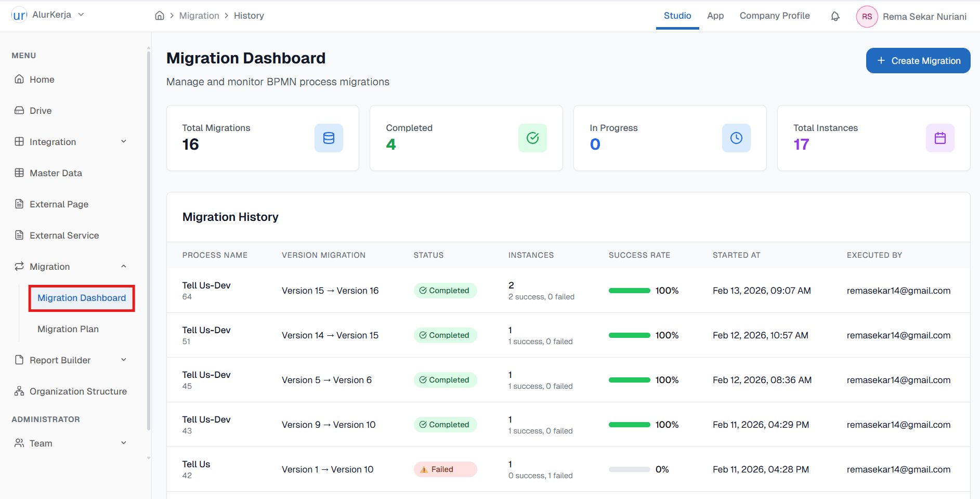The width and height of the screenshot is (980, 499).
Task: Open Drive from the sidebar icon
Action: 19,110
